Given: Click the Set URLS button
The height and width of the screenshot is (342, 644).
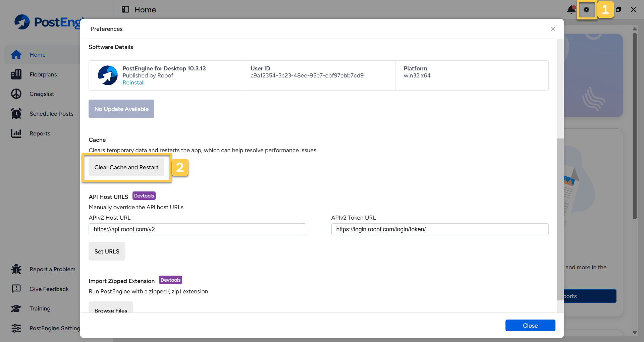Looking at the screenshot, I should [x=107, y=251].
